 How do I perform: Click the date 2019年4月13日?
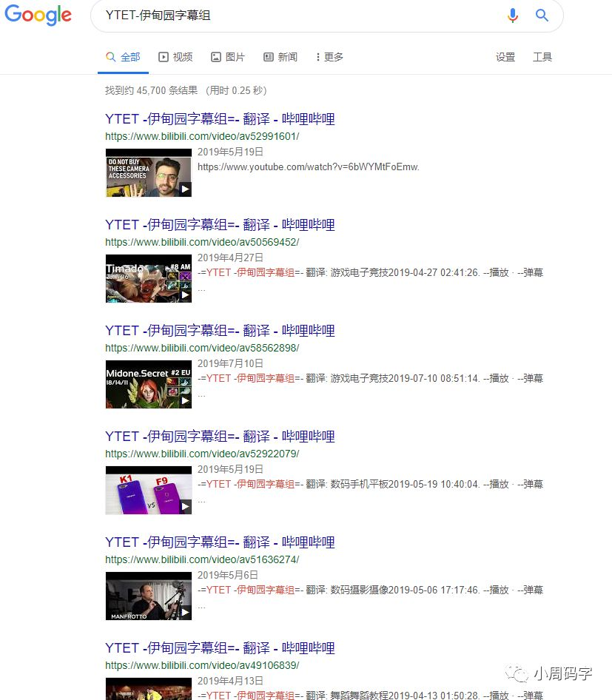[x=230, y=682]
